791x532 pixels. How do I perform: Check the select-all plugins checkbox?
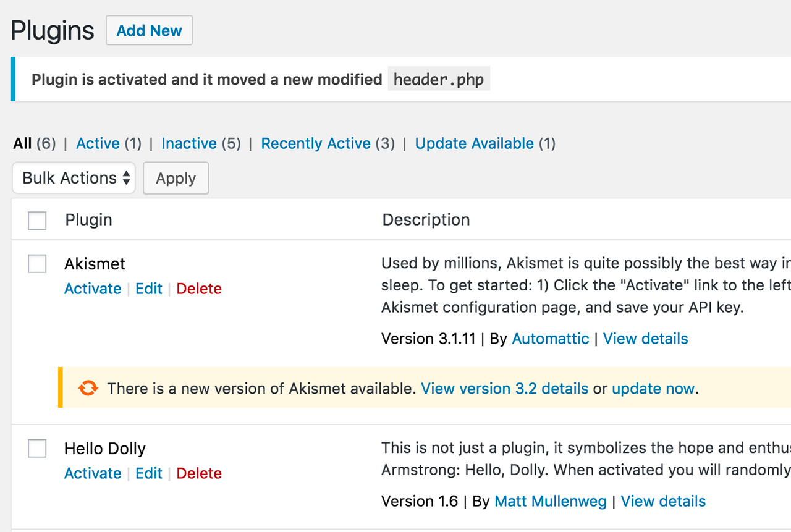tap(37, 220)
